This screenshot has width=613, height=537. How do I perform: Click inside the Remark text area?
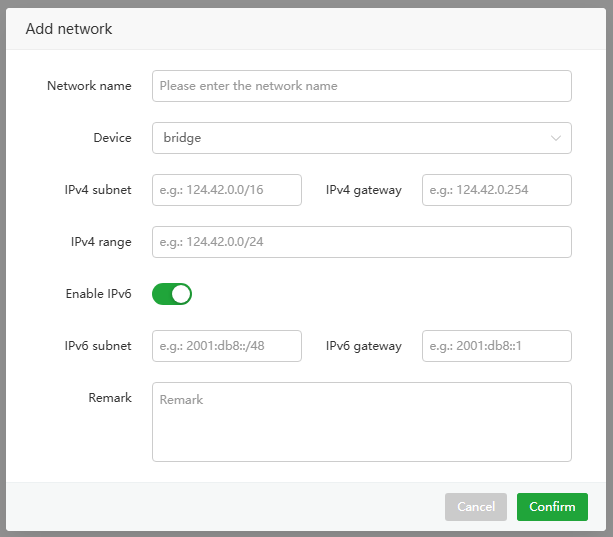(361, 421)
